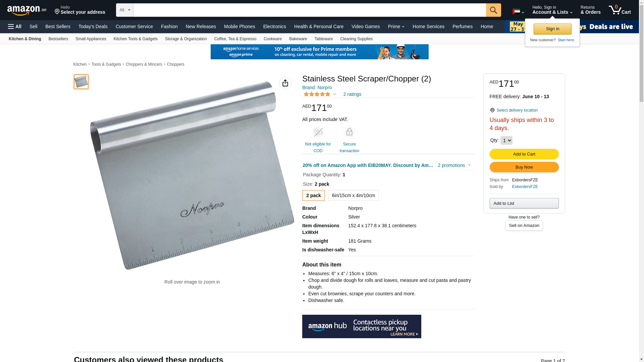The width and height of the screenshot is (644, 362).
Task: Click into the Amazon search field
Action: tap(310, 10)
